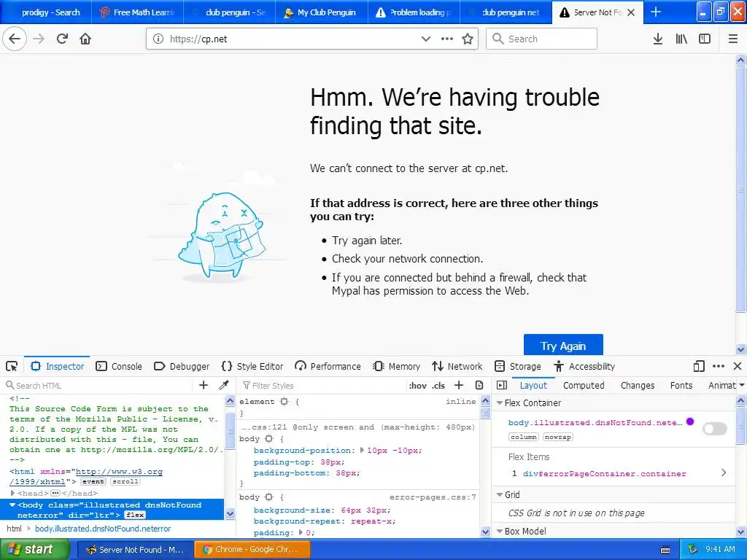This screenshot has width=747, height=560.
Task: Toggle the .cls classes panel
Action: (x=438, y=385)
